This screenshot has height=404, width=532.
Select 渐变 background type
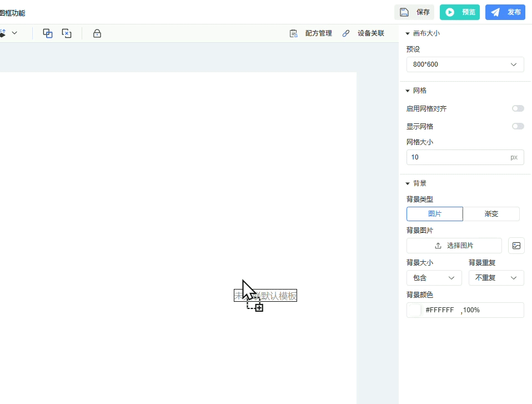(491, 214)
